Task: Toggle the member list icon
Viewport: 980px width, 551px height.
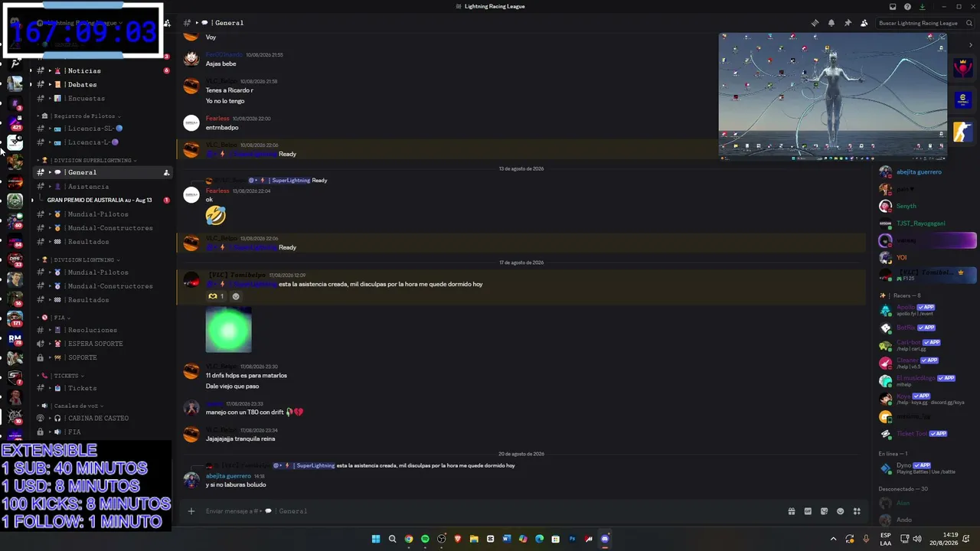Action: (864, 23)
